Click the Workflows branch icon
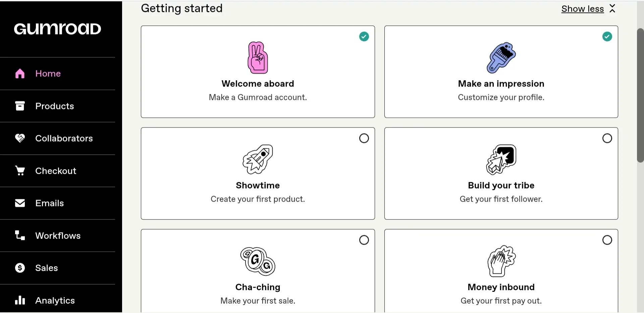This screenshot has height=313, width=644. tap(19, 235)
